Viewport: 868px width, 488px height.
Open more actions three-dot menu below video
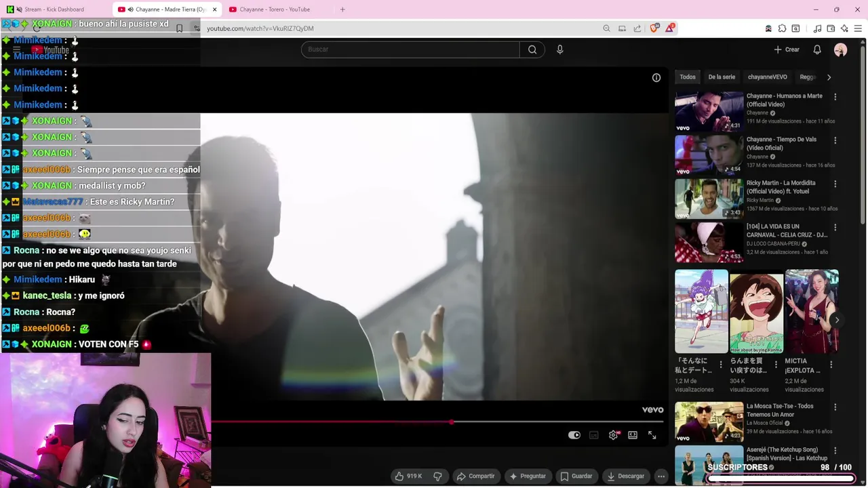tap(661, 476)
